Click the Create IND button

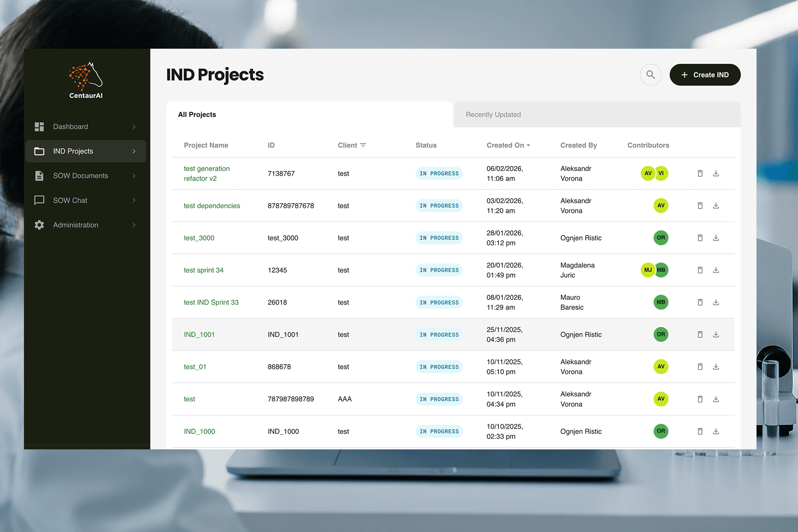click(705, 75)
